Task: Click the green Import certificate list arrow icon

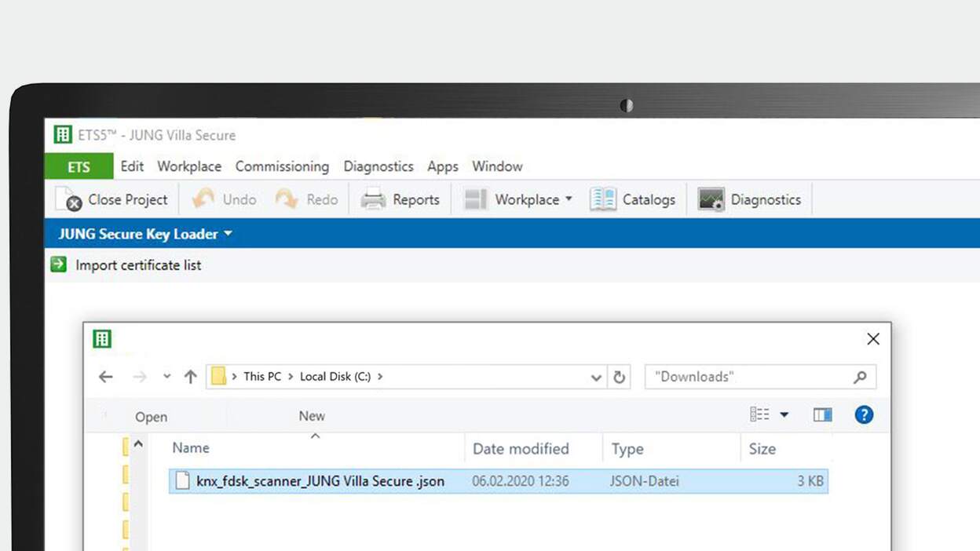Action: pos(57,265)
